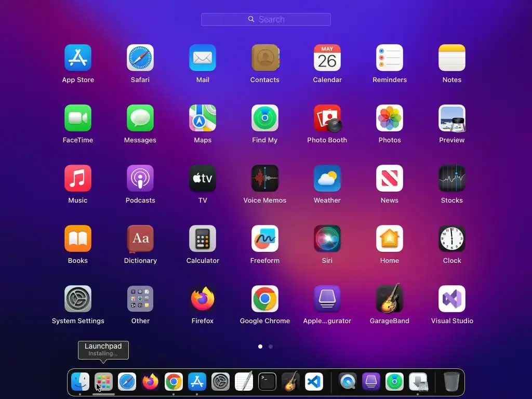Launch Safari from the Launchpad grid
The image size is (532, 399).
click(140, 58)
